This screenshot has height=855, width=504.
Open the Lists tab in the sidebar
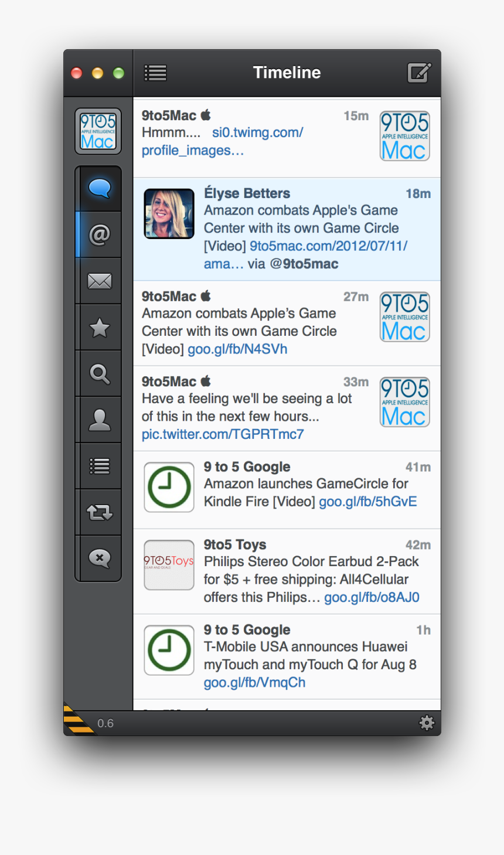tap(99, 466)
